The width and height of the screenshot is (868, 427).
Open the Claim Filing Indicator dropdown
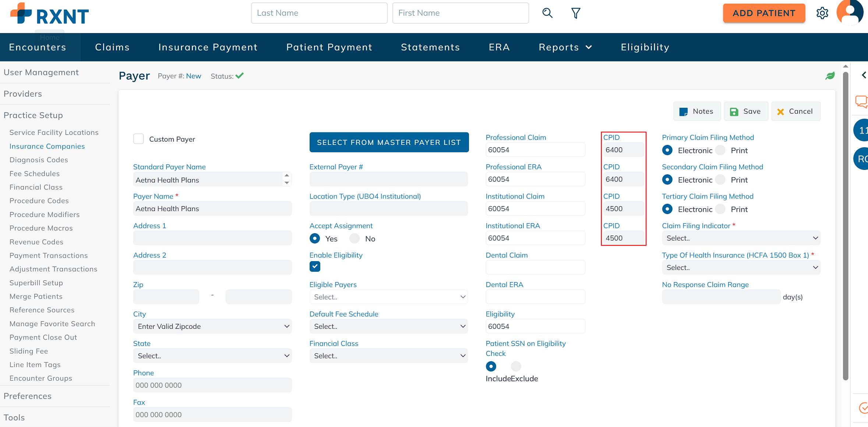tap(741, 238)
